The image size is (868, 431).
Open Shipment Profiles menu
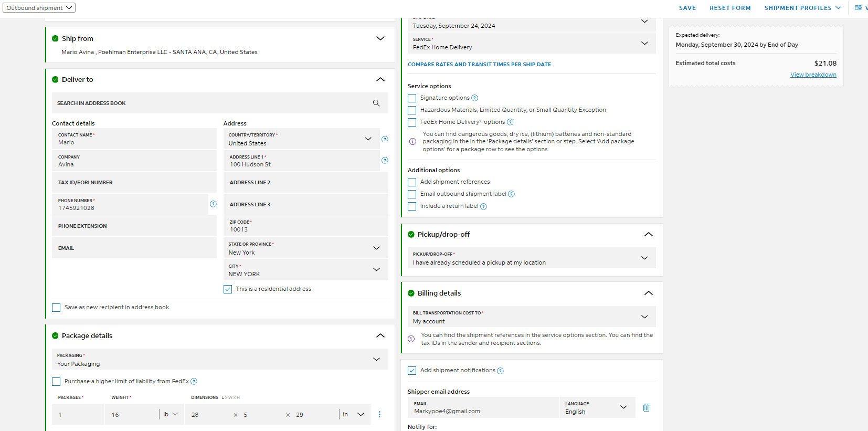(803, 8)
